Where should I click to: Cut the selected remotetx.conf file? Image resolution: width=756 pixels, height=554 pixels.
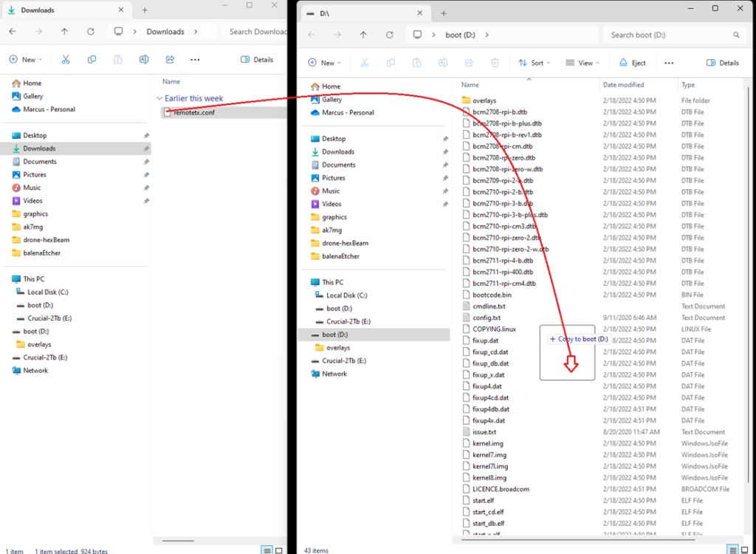pos(65,59)
